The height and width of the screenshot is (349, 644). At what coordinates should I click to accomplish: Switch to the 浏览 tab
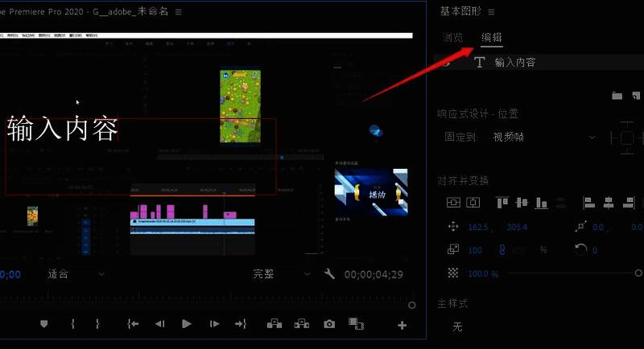452,38
